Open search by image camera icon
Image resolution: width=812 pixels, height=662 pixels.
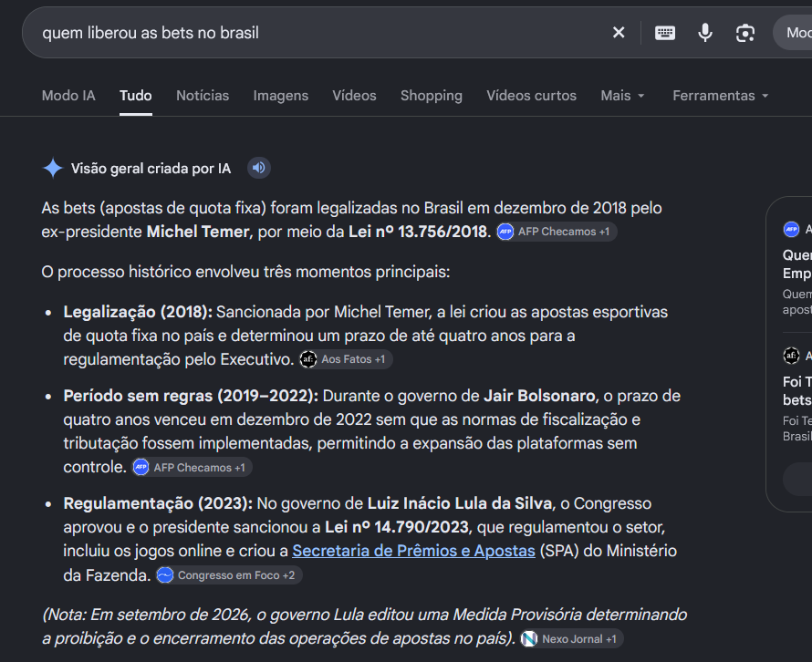pyautogui.click(x=745, y=33)
